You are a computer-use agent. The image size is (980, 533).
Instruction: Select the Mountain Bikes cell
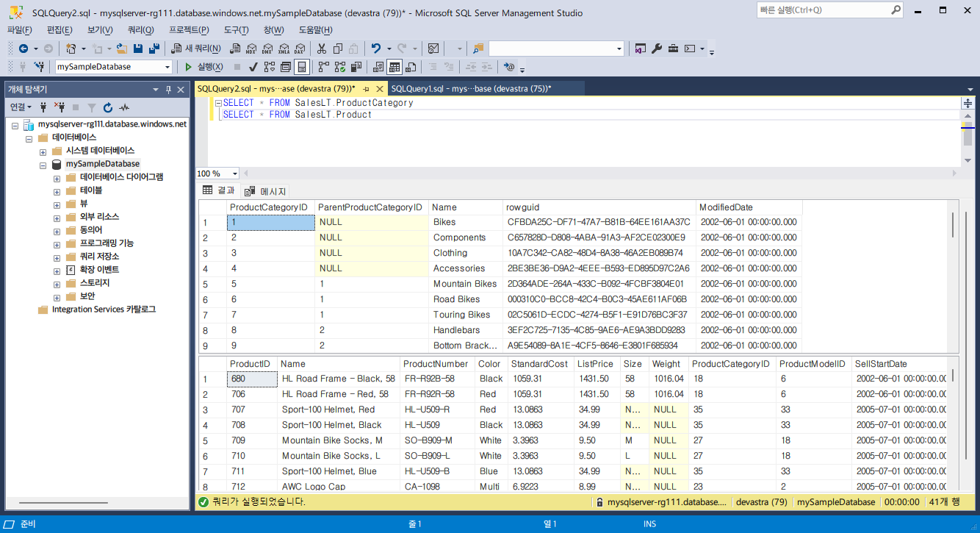pos(465,284)
